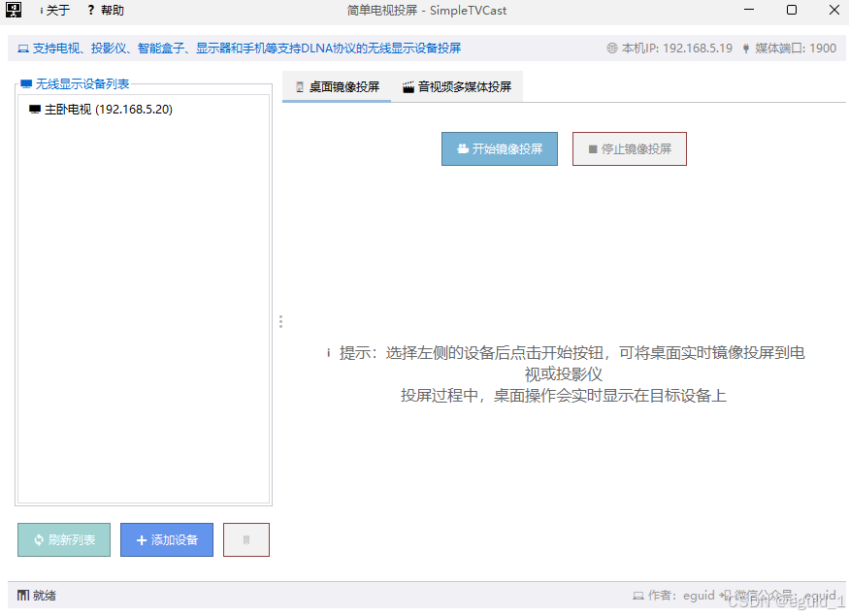Open the 帮助 menu

pyautogui.click(x=104, y=11)
